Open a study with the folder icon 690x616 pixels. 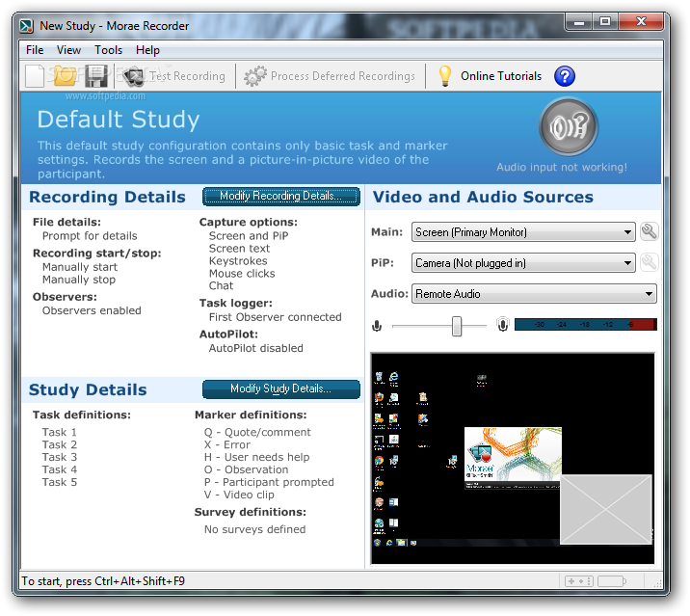point(65,76)
